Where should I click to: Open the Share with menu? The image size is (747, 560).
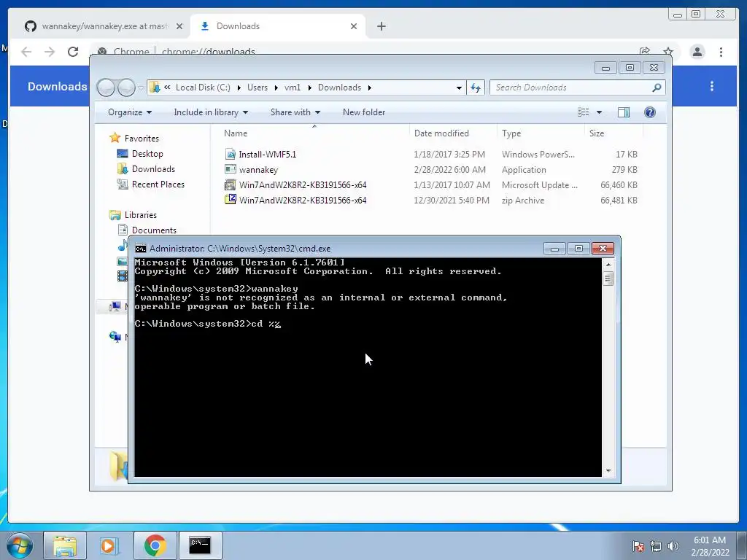click(295, 112)
